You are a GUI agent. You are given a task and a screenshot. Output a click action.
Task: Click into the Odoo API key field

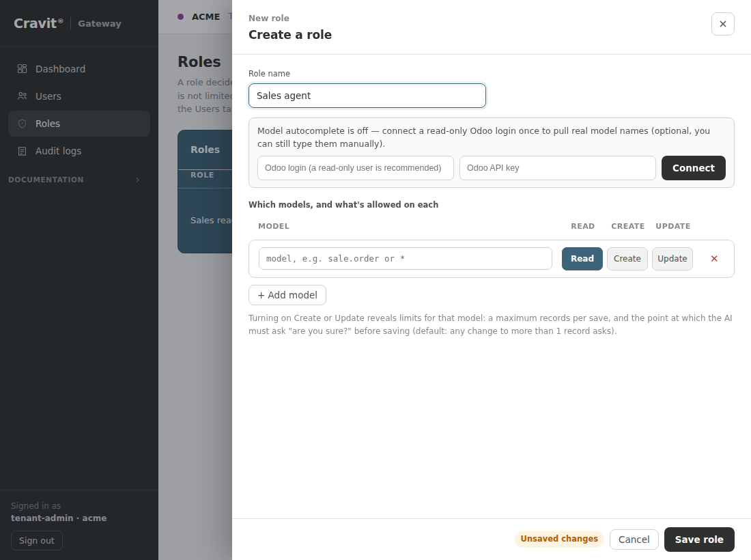pyautogui.click(x=558, y=168)
